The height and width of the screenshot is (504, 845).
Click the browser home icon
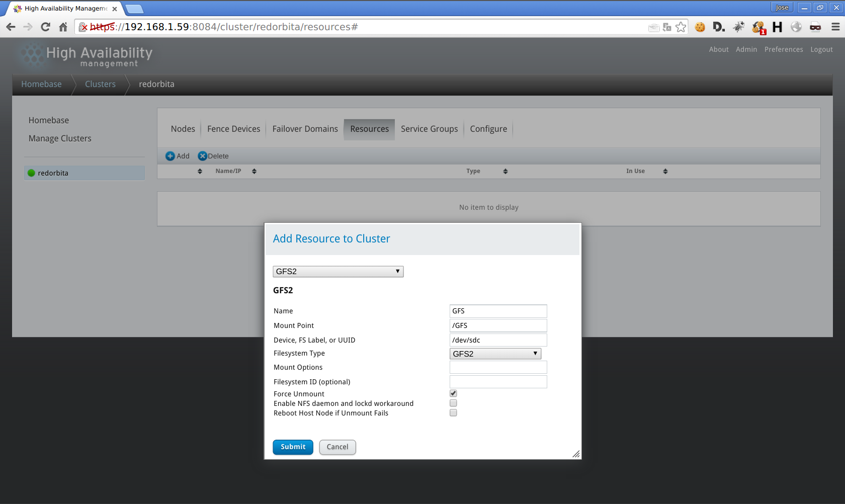63,27
